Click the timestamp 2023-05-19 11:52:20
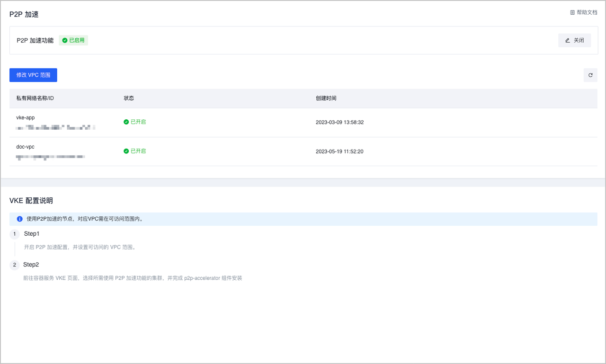 point(339,151)
